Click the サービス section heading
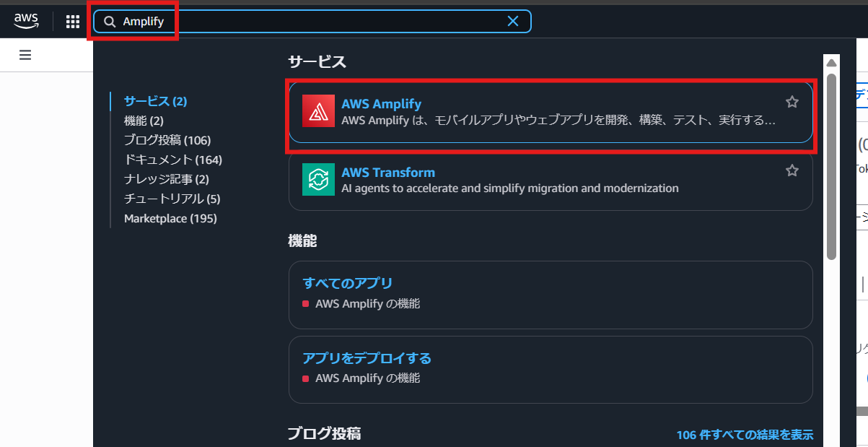This screenshot has height=447, width=868. [x=317, y=62]
